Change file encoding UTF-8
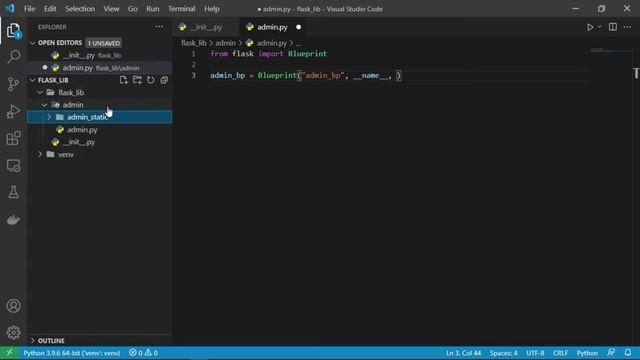This screenshot has height=360, width=640. [x=535, y=353]
